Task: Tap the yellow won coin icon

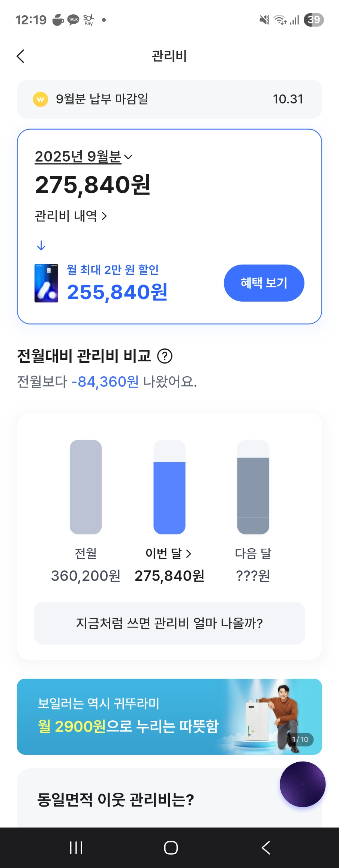Action: (x=40, y=99)
